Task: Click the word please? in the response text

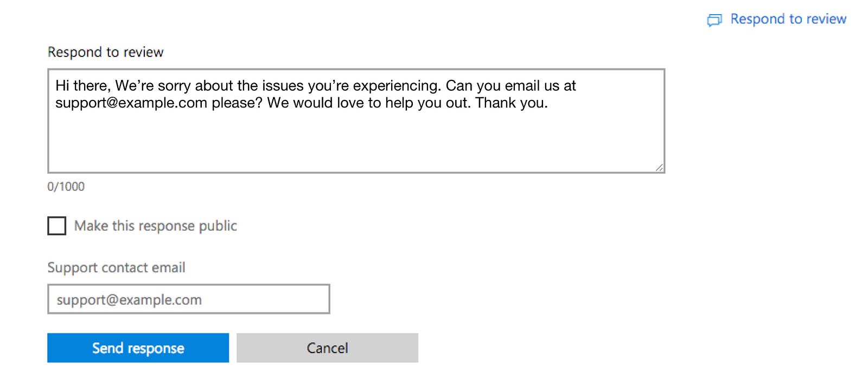Action: pyautogui.click(x=237, y=103)
